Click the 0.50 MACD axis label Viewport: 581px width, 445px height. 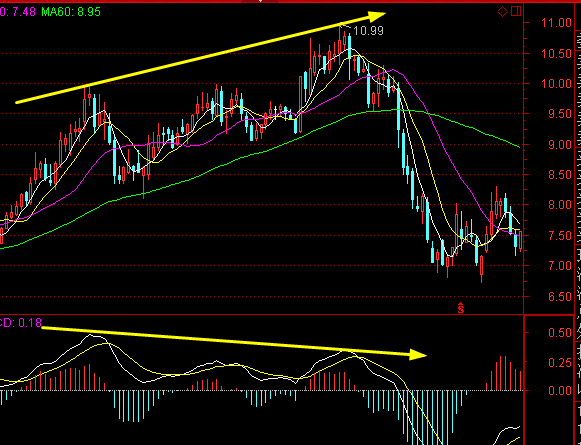560,332
